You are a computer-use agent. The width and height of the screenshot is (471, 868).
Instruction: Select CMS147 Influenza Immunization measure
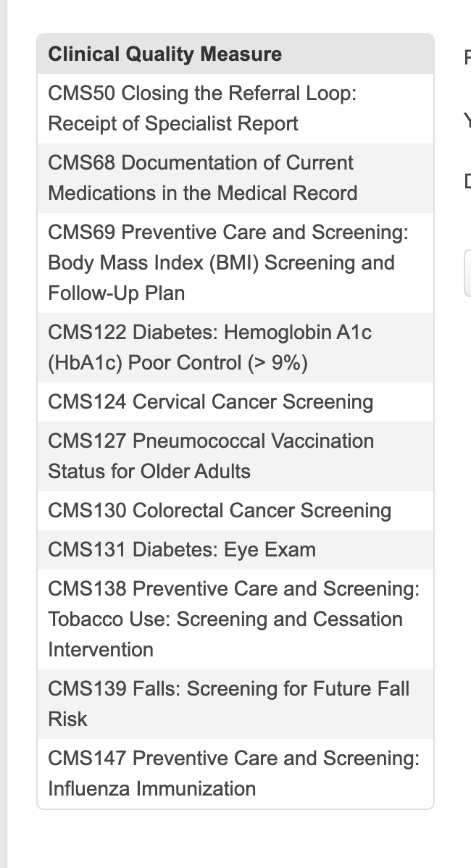point(233,773)
